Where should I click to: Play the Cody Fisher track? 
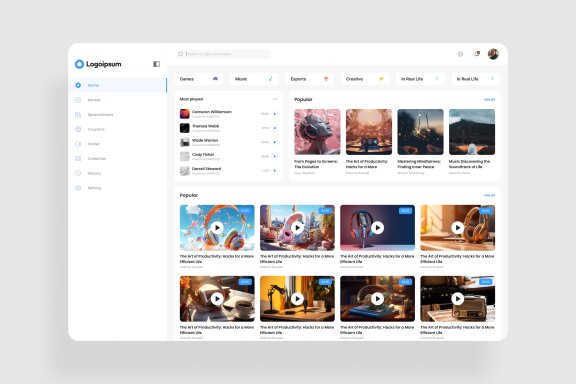point(275,157)
